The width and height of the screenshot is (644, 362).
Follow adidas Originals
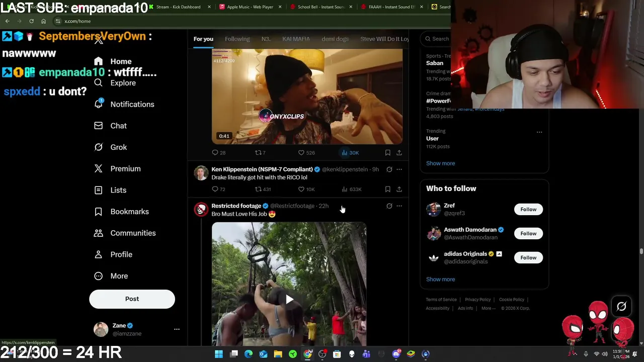click(528, 257)
